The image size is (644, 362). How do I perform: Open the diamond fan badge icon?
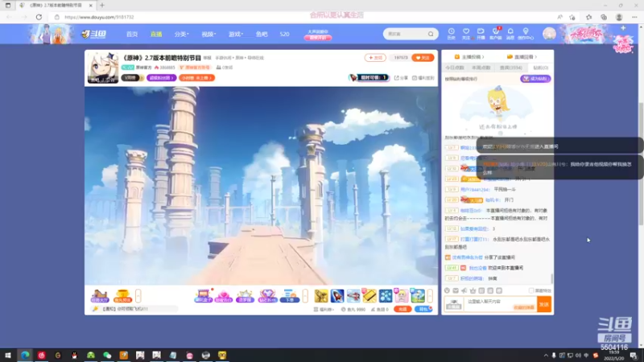tap(267, 295)
